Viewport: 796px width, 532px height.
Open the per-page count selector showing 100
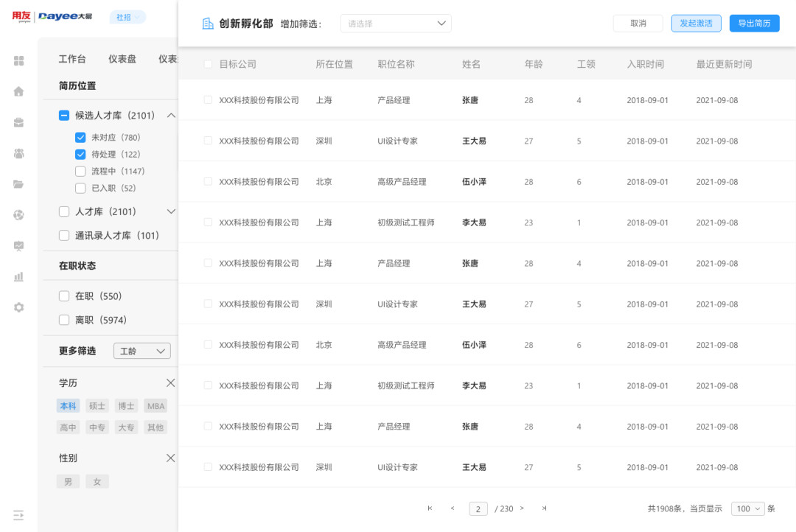coord(747,508)
